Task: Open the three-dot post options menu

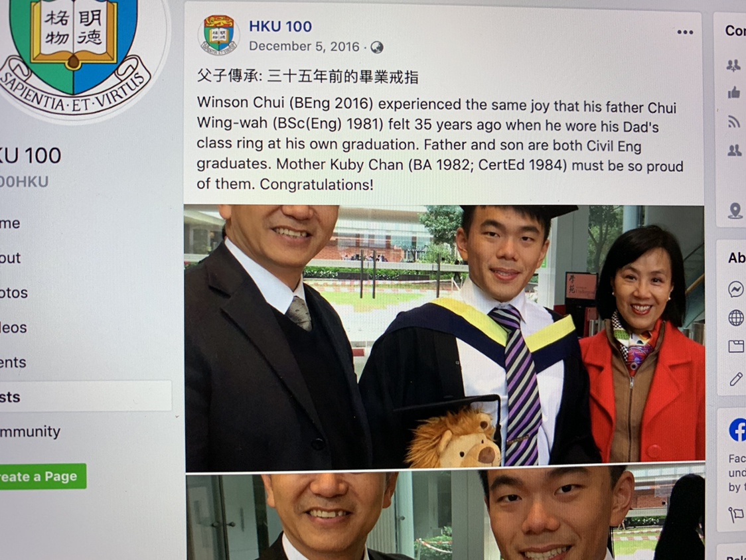Action: pos(685,33)
